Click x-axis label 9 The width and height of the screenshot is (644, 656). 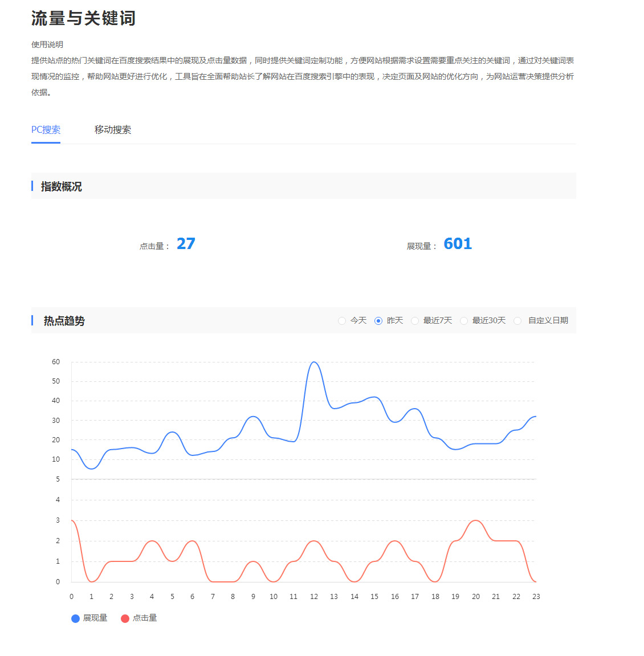pos(253,597)
